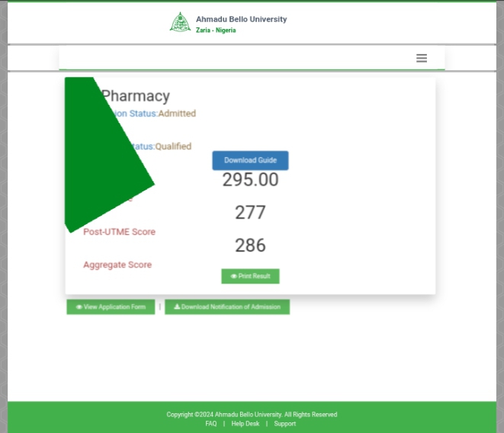Screen dimensions: 504x433
Task: Select the 277 score value
Action: click(250, 213)
